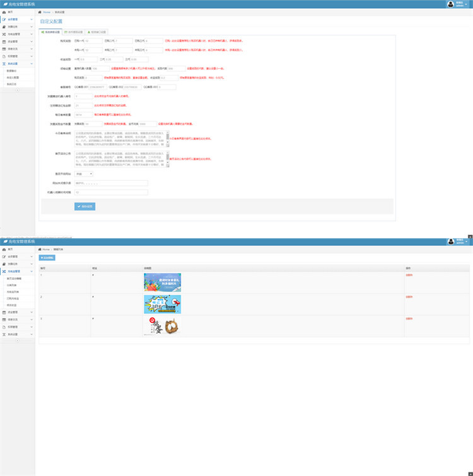Open the enable-site select dropdown in config form
The width and height of the screenshot is (473, 476).
83,174
